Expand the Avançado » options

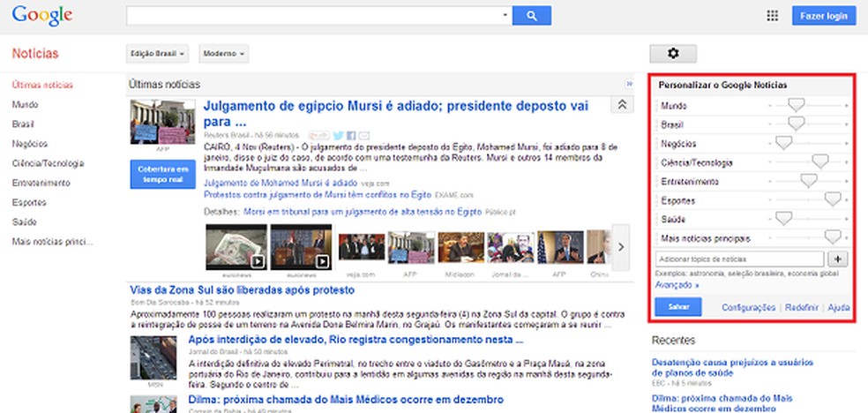(x=677, y=285)
